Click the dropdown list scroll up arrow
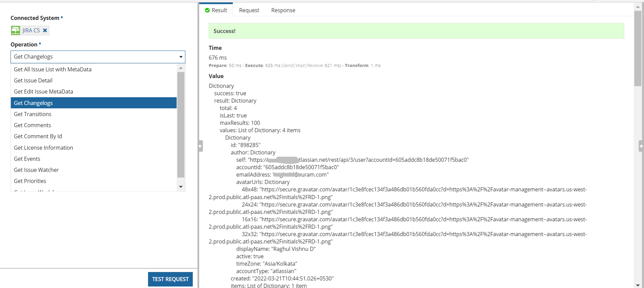The height and width of the screenshot is (288, 644). 181,68
